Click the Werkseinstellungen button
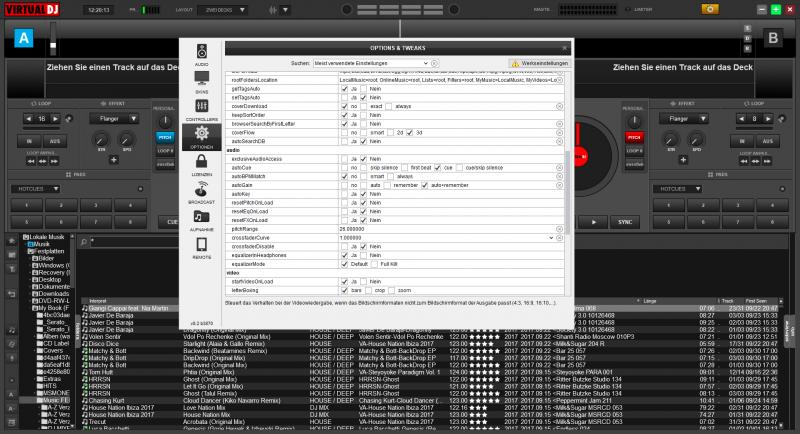The width and height of the screenshot is (800, 434). point(540,63)
